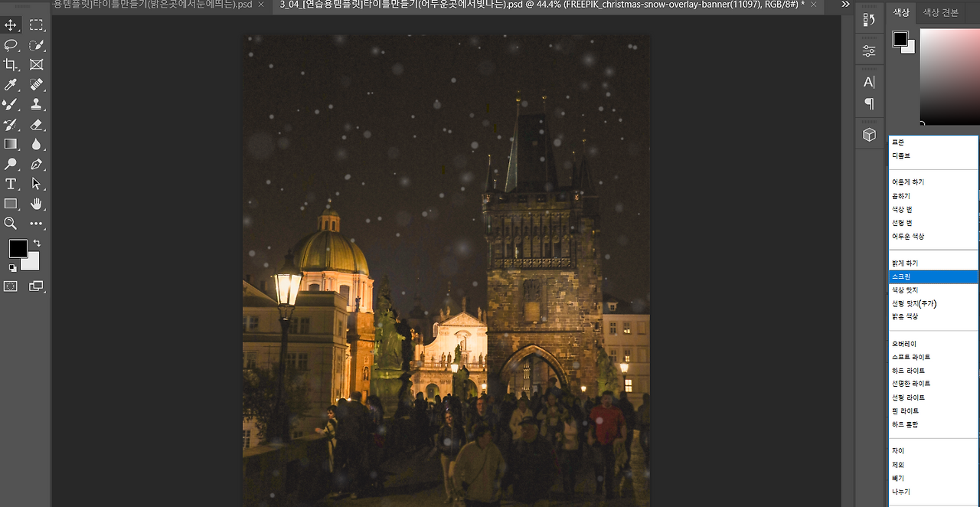This screenshot has width=980, height=507.
Task: Open the Paragraph panel icon
Action: 869,103
